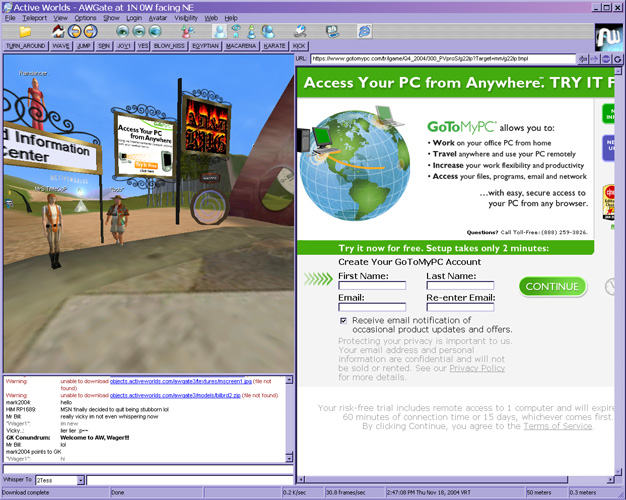The height and width of the screenshot is (500, 626).
Task: Open the Privacy Policy link
Action: click(477, 368)
